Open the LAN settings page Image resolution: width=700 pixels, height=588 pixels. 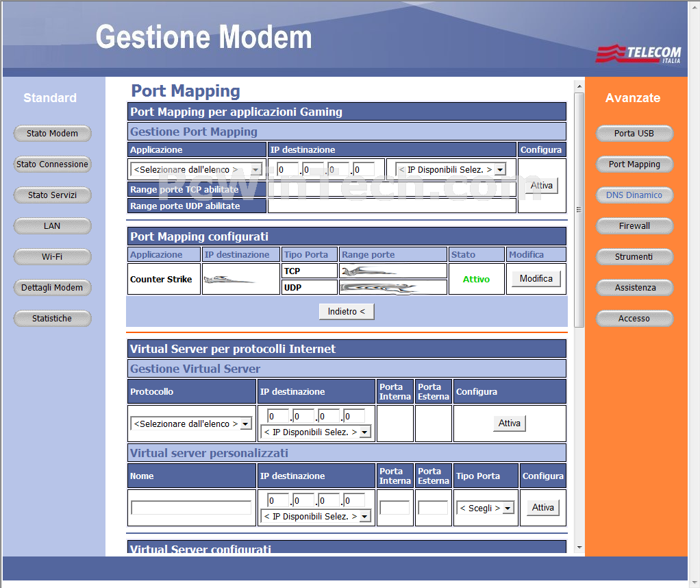point(52,225)
